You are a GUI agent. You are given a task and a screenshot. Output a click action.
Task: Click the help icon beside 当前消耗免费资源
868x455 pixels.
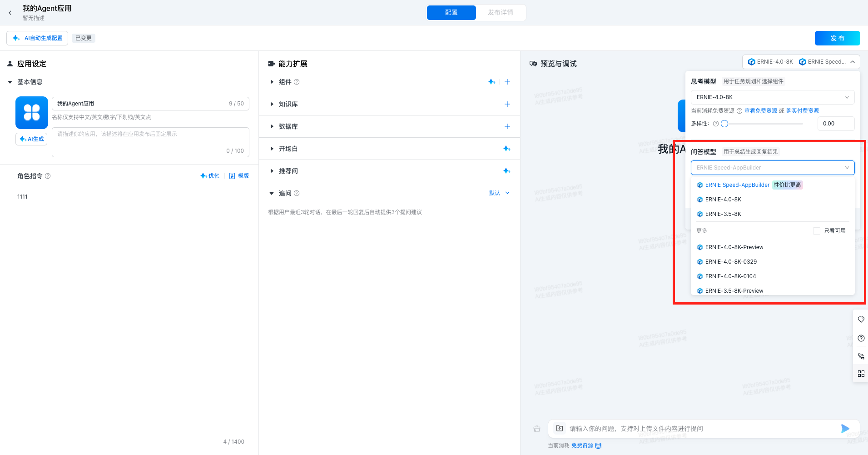[739, 111]
